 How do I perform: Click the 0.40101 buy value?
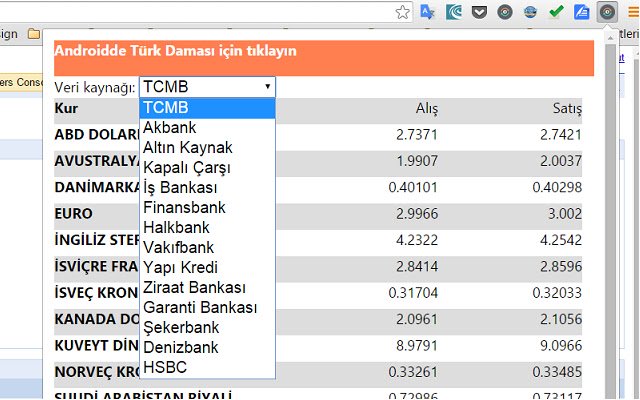413,188
